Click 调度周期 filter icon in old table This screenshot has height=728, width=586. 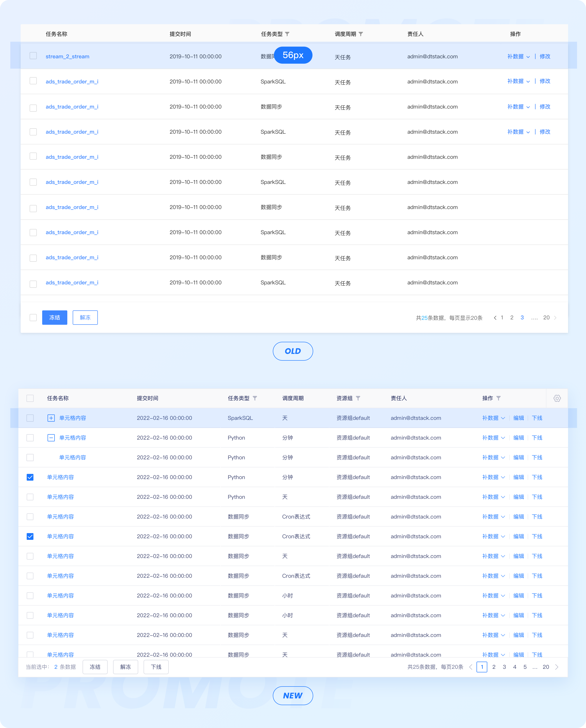[361, 34]
